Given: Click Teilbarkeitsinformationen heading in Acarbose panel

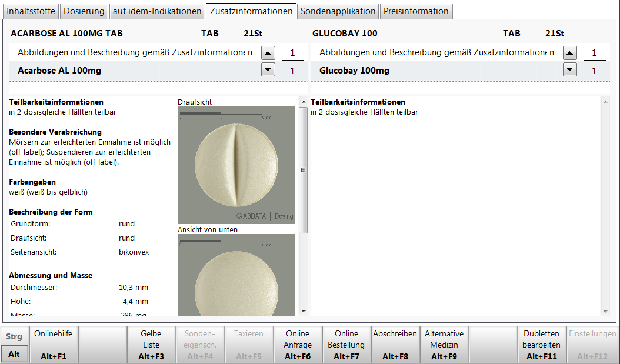Looking at the screenshot, I should 56,102.
